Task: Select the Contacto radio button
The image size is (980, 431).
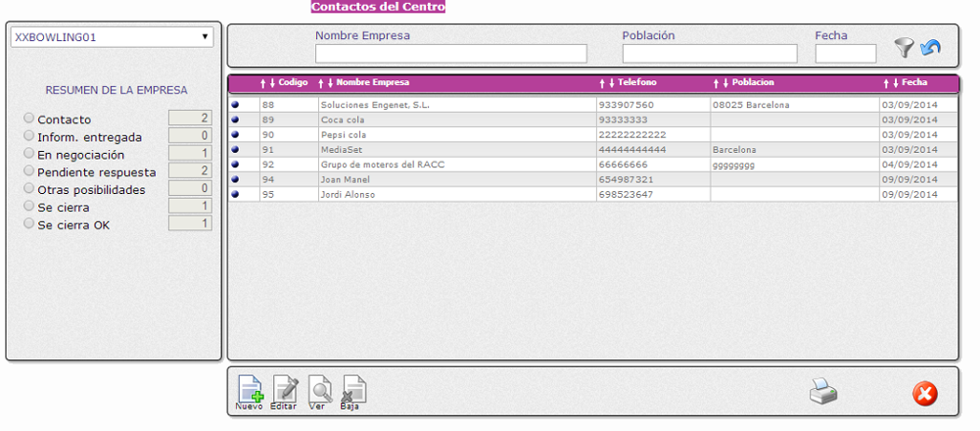Action: [x=29, y=119]
